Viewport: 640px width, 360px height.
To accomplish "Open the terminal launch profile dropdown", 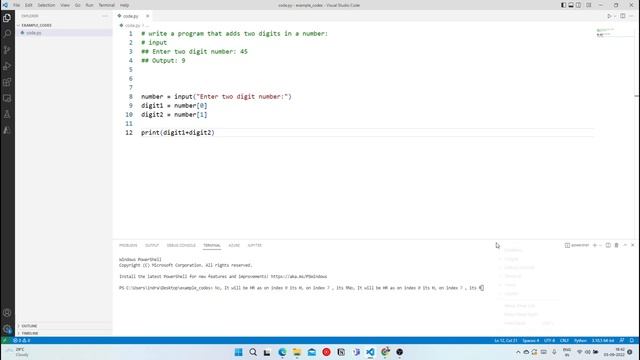I will click(600, 245).
